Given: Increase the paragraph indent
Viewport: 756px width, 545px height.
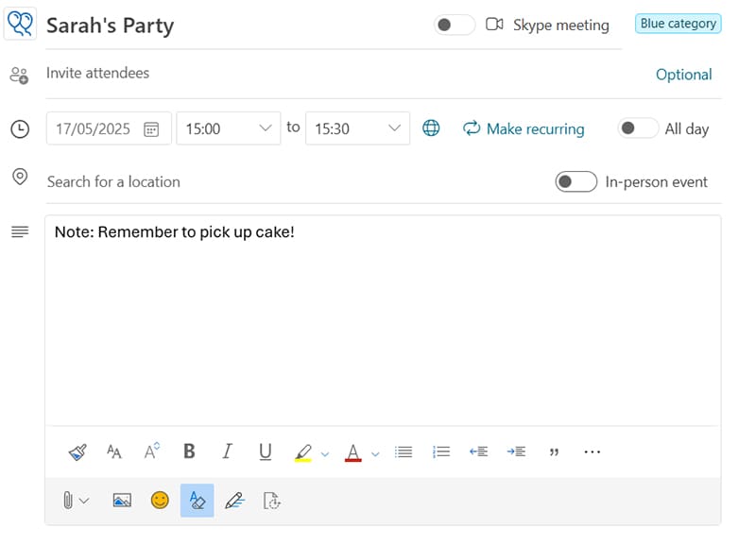Looking at the screenshot, I should (x=516, y=452).
